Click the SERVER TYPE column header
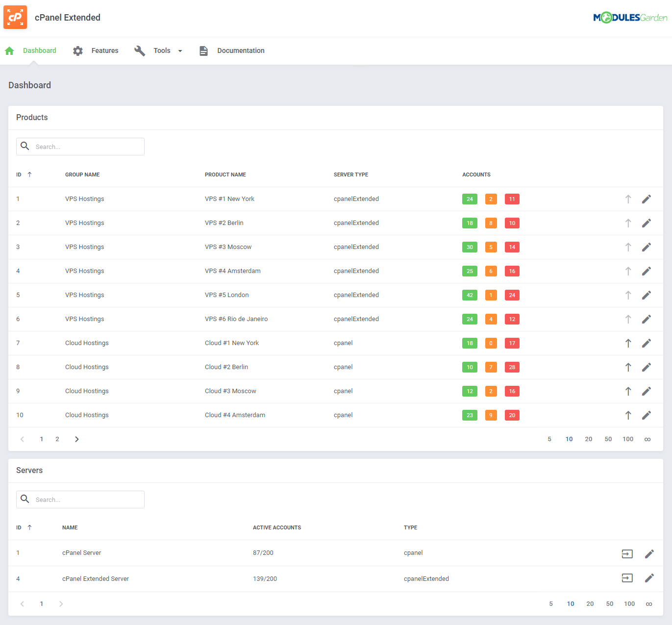 [x=351, y=175]
